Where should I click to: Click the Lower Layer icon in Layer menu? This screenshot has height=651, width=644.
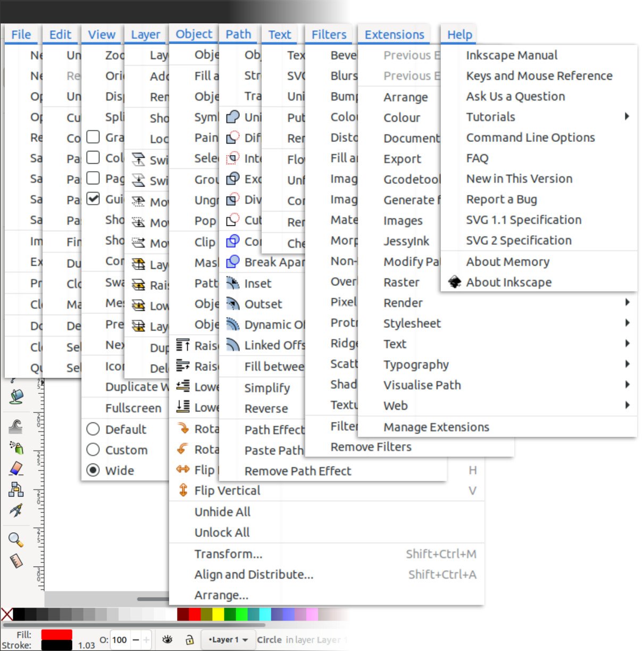pyautogui.click(x=138, y=306)
